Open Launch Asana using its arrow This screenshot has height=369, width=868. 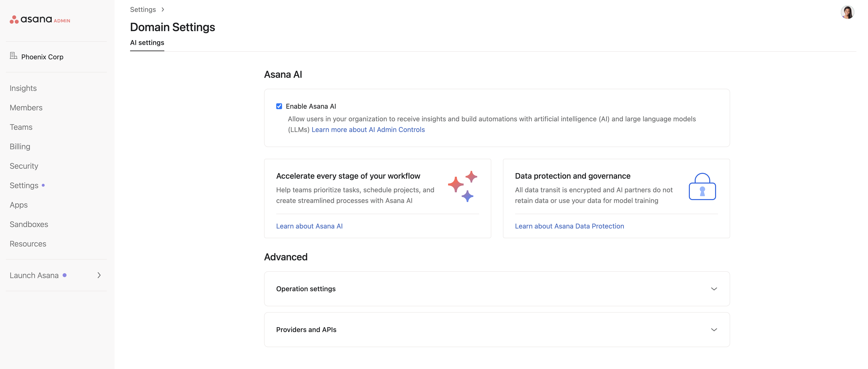[99, 275]
